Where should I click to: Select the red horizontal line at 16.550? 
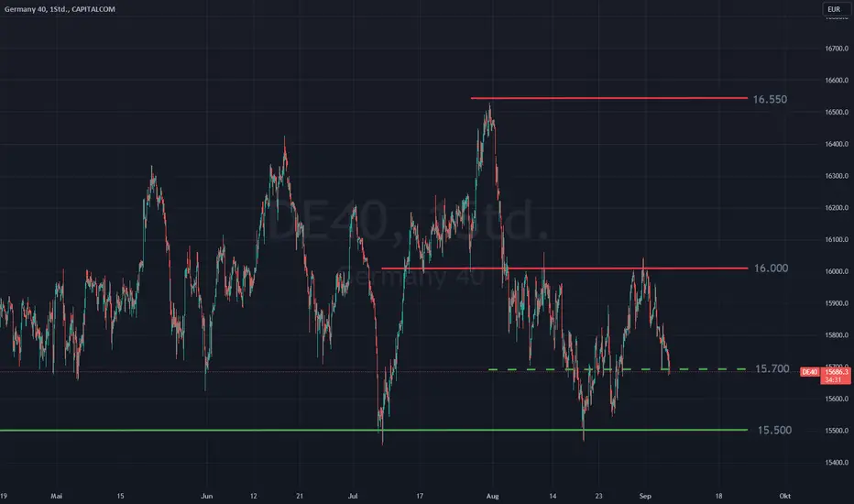click(x=609, y=98)
